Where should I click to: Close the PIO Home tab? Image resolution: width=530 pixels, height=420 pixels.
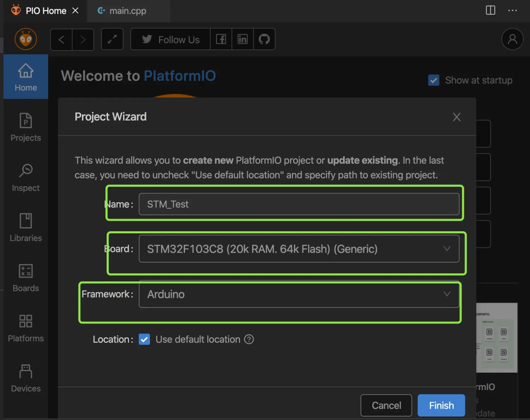point(75,11)
